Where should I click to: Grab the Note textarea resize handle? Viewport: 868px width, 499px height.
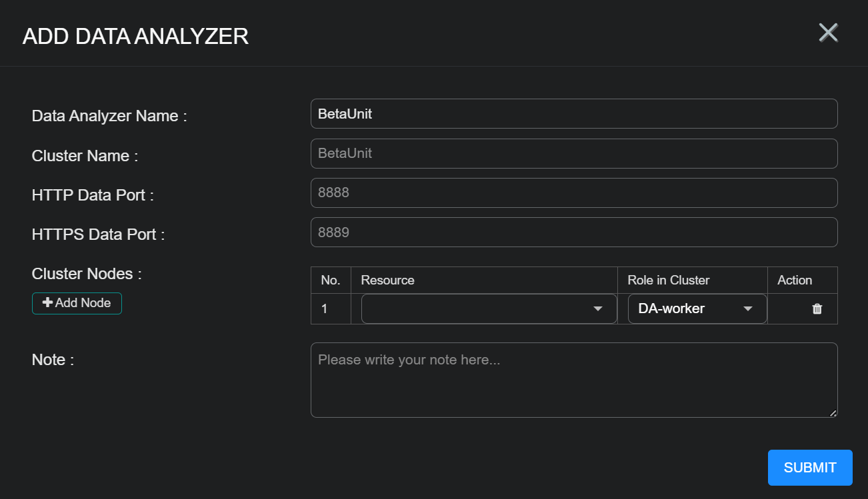point(833,413)
